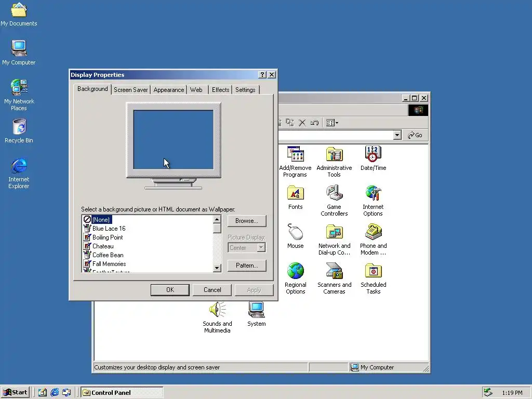Click the Delete toolbar icon in Control Panel
The height and width of the screenshot is (399, 532).
click(x=302, y=123)
